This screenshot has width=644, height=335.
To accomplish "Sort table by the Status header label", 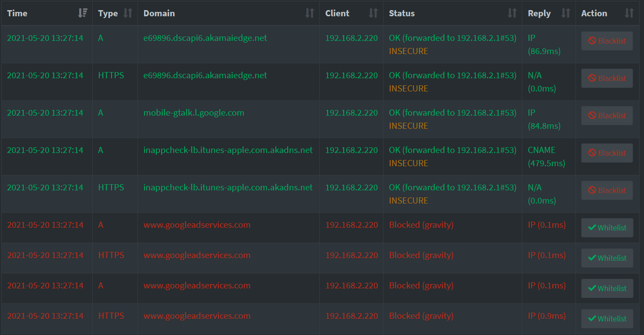I will [x=402, y=13].
